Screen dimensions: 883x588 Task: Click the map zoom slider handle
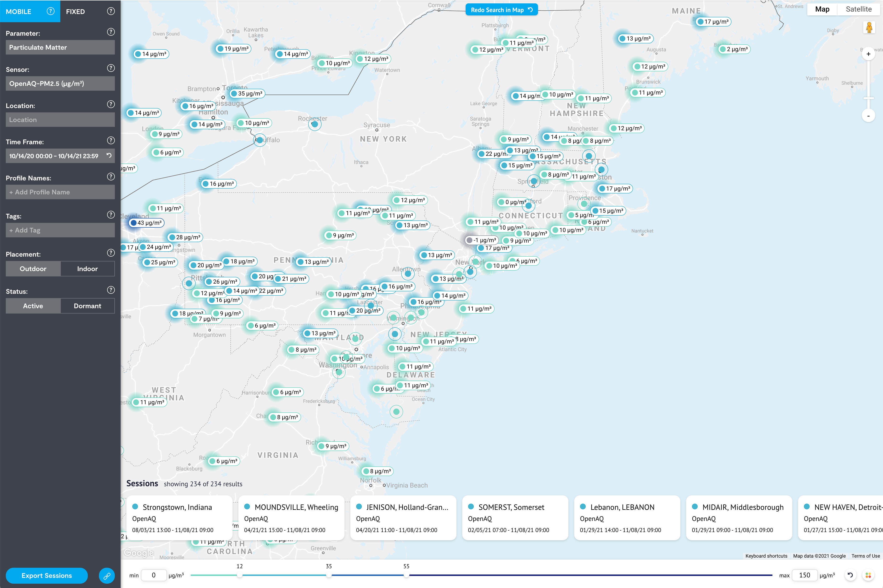point(868,98)
